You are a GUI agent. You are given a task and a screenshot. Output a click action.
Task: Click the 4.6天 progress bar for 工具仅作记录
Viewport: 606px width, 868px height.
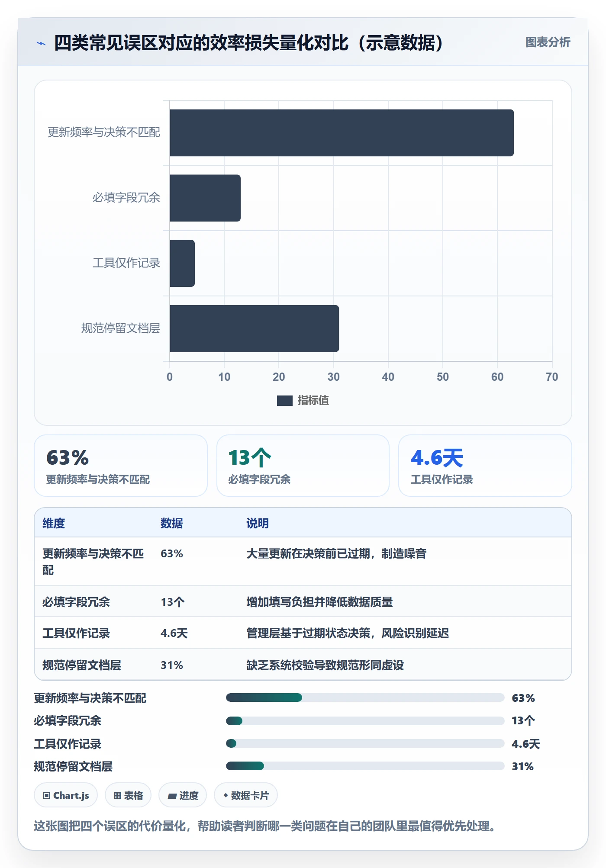point(365,743)
